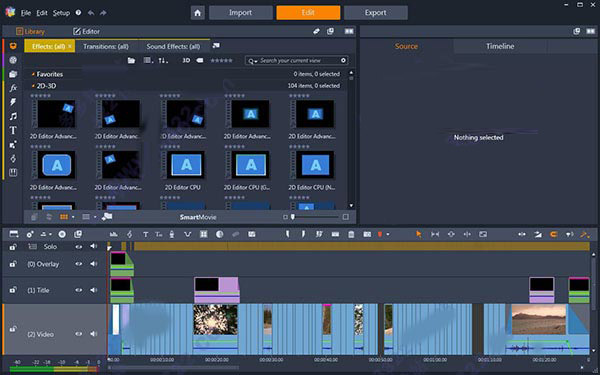Toggle magnetic snapping icon in timeline toolbar
Viewport: 600px width, 375px height.
click(x=553, y=234)
